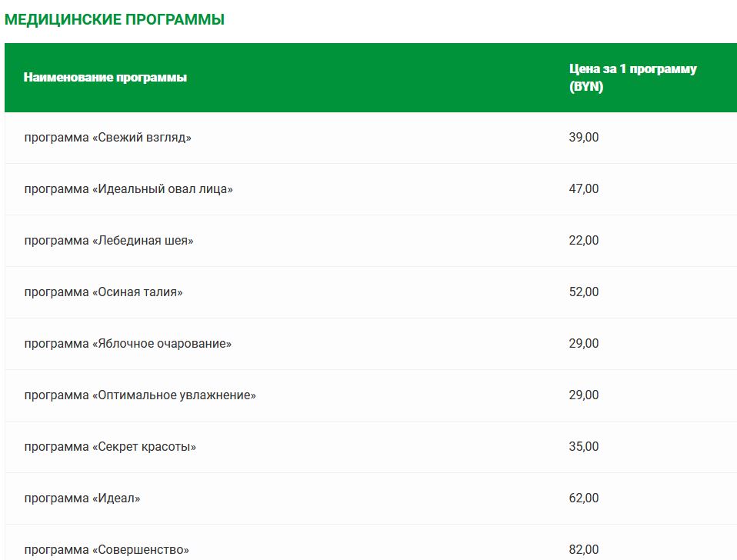
Task: Choose the «Лебединая шея» program name
Action: click(x=108, y=241)
